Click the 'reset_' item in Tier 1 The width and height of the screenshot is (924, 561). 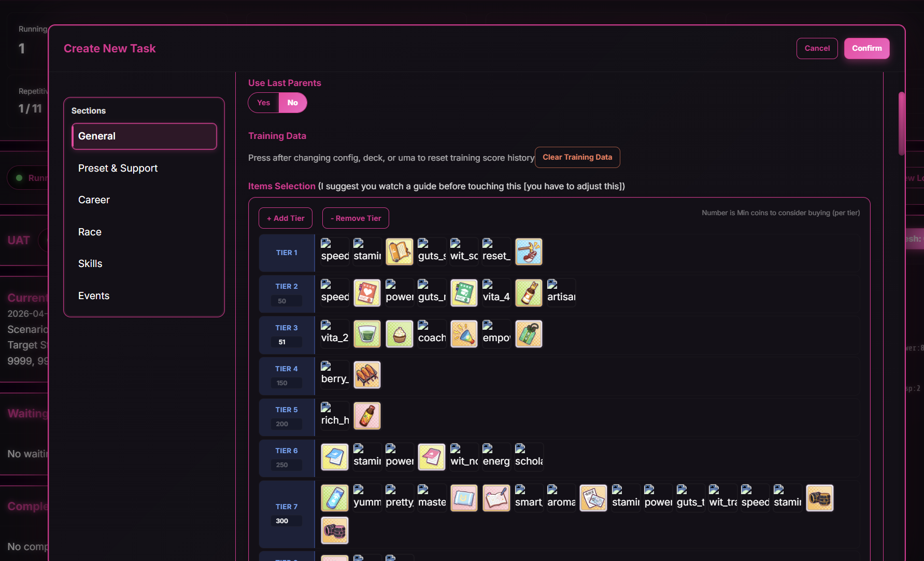(x=496, y=252)
